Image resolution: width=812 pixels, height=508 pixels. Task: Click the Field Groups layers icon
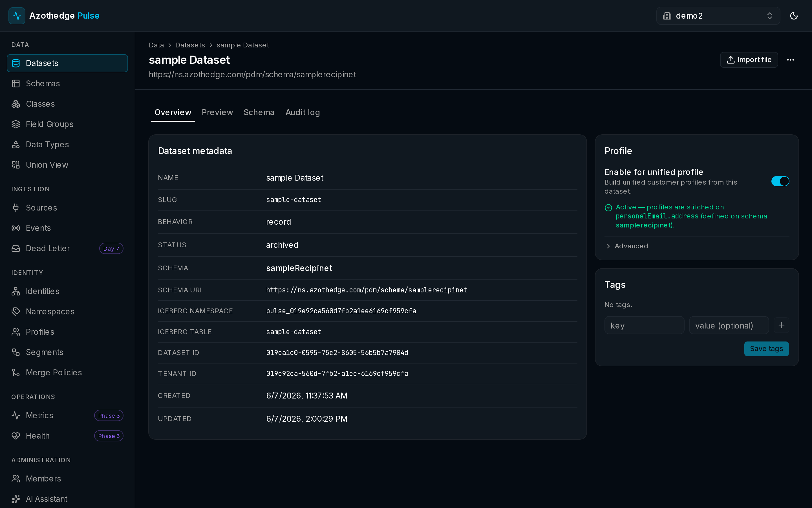[x=16, y=124]
